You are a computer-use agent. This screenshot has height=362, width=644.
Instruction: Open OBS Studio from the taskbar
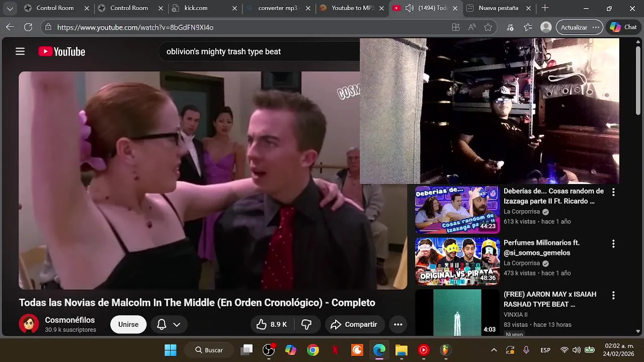[269, 350]
